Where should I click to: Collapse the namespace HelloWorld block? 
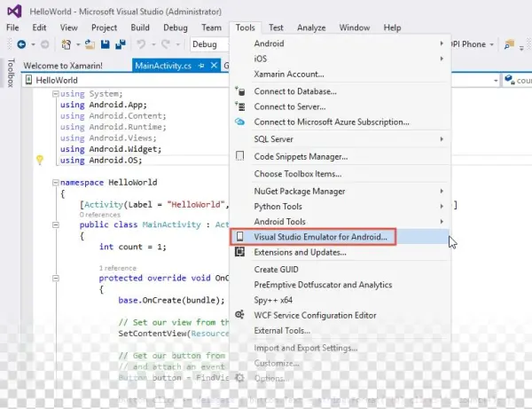(x=55, y=183)
